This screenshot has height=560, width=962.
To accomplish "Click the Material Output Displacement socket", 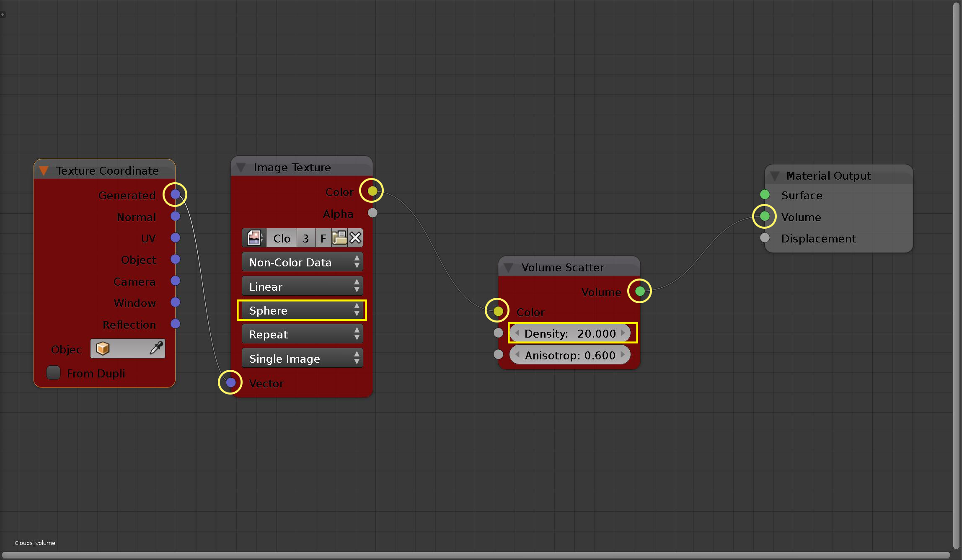I will (x=765, y=238).
